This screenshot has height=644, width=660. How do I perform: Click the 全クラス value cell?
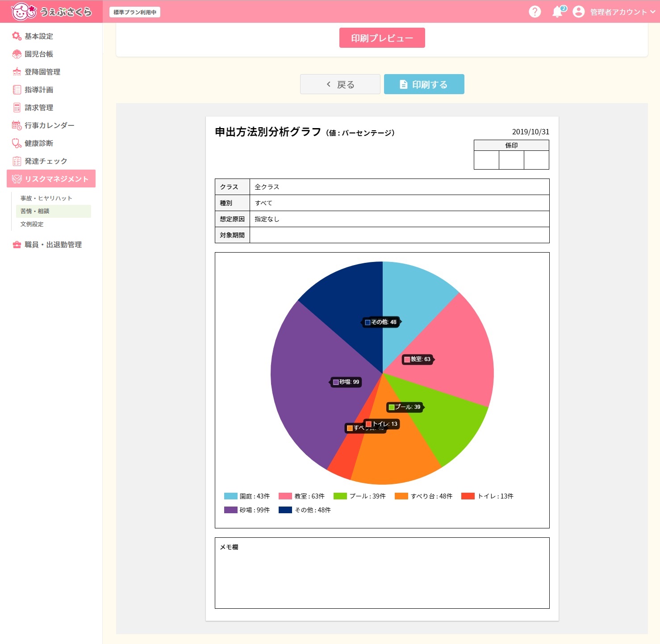400,187
